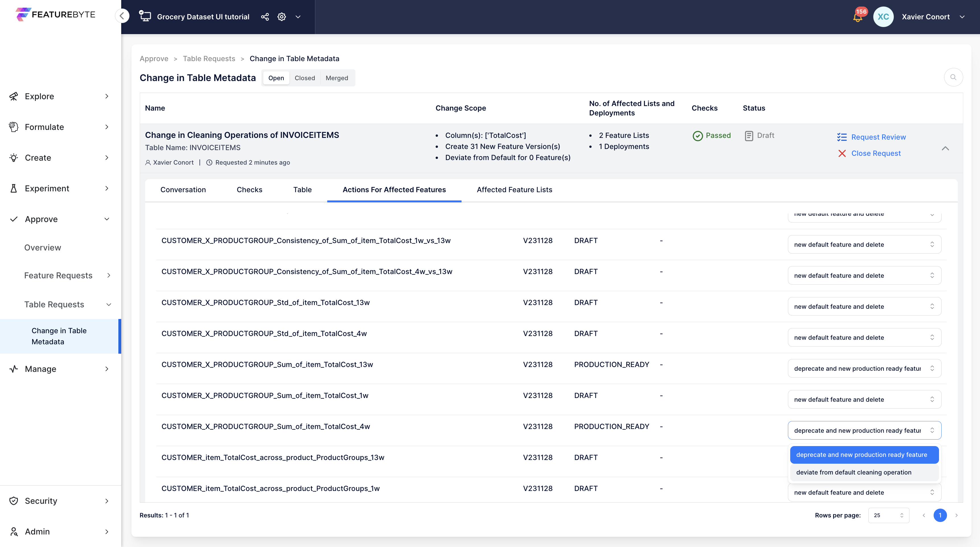980x547 pixels.
Task: Open action dropdown for PRODUCTGROUP_Sum_of_item_TotalCost_13w row
Action: pos(864,368)
